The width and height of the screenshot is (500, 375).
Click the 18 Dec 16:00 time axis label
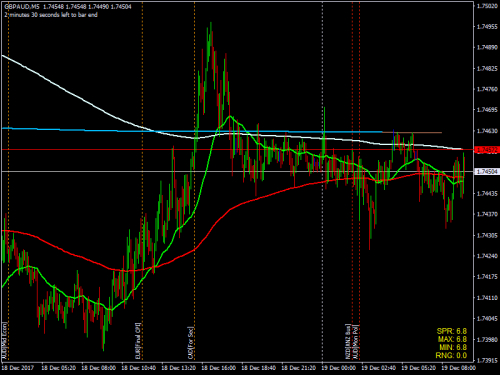coord(218,368)
